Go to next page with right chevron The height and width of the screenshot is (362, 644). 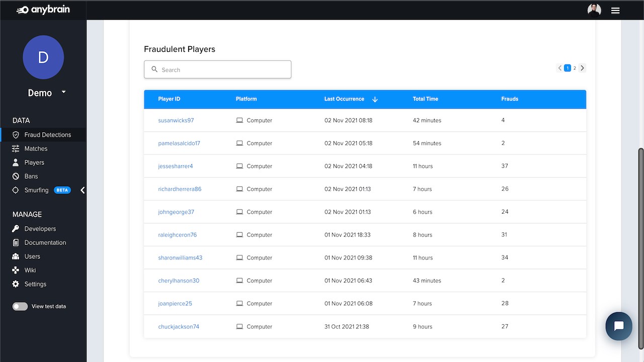pos(582,68)
